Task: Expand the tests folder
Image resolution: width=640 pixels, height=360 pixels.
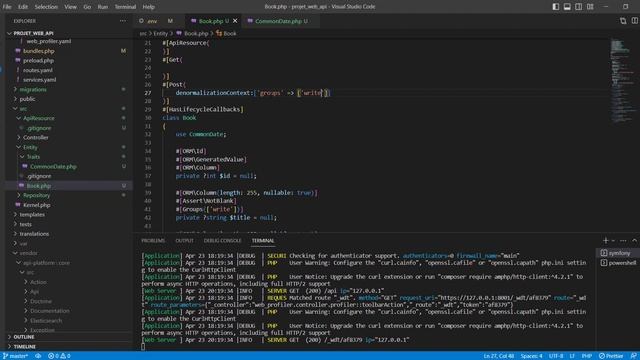Action: click(25, 224)
